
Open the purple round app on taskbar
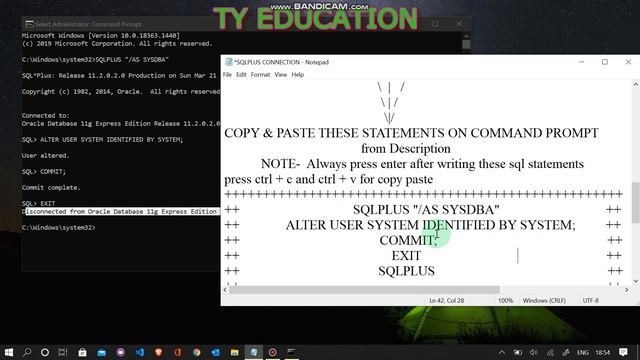pyautogui.click(x=120, y=352)
